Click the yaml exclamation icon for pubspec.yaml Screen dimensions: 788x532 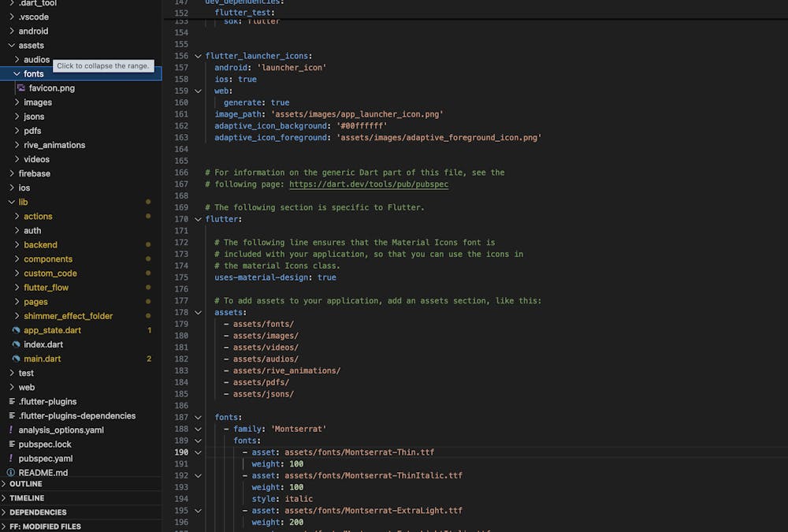coord(11,459)
